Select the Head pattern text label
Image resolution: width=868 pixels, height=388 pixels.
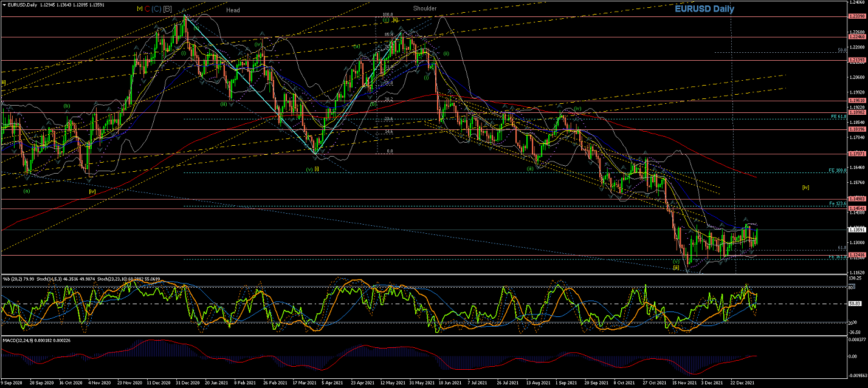[x=232, y=10]
